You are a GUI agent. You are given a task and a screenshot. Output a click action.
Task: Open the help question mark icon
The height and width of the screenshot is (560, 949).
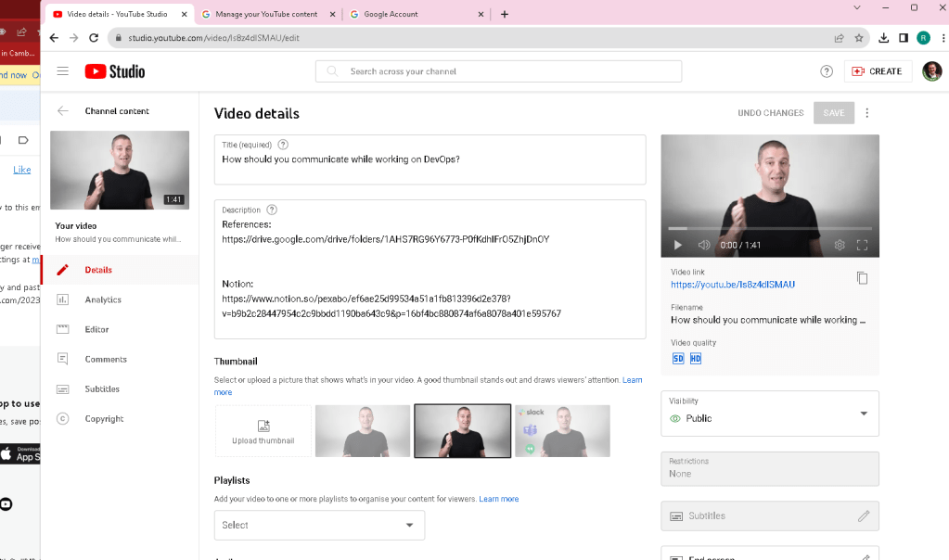[827, 71]
